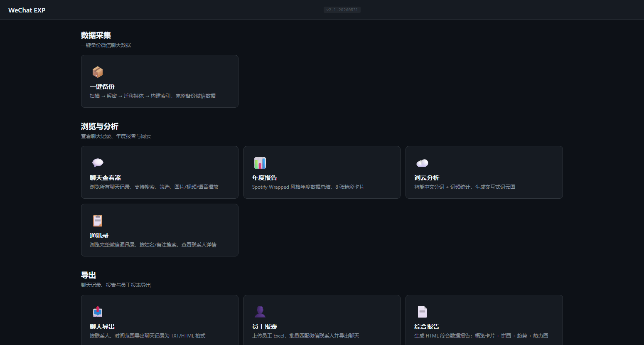The image size is (644, 345).
Task: Click description starting with 智能中文分词
Action: pos(465,187)
